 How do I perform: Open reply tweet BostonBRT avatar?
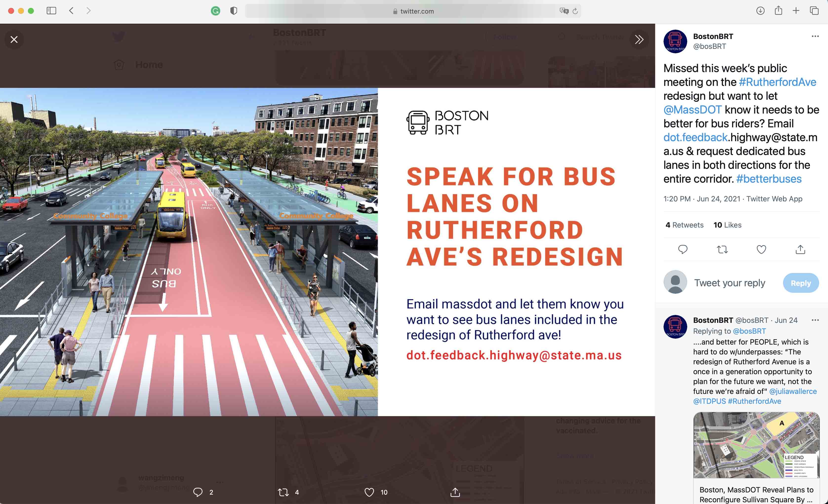(675, 327)
